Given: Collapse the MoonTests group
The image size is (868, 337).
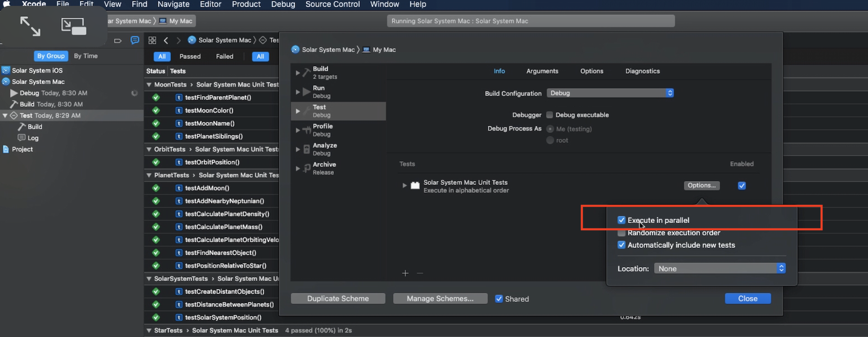Looking at the screenshot, I should pyautogui.click(x=149, y=85).
